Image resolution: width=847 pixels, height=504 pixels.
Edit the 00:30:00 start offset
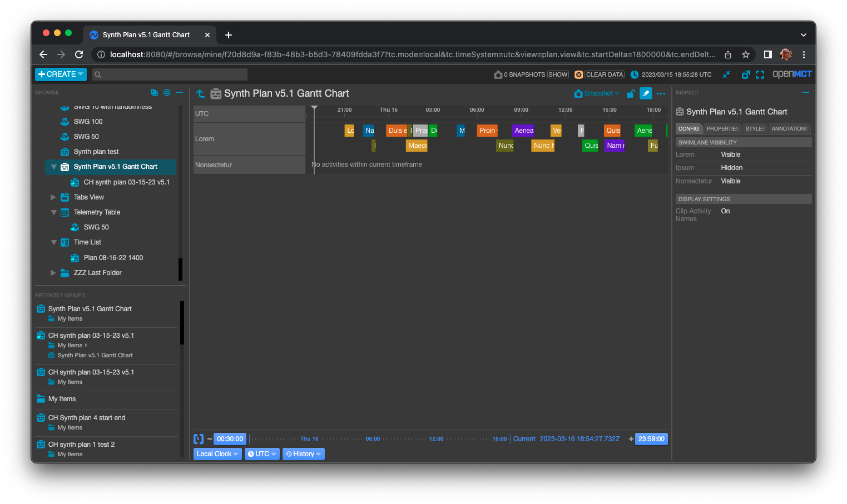(230, 439)
